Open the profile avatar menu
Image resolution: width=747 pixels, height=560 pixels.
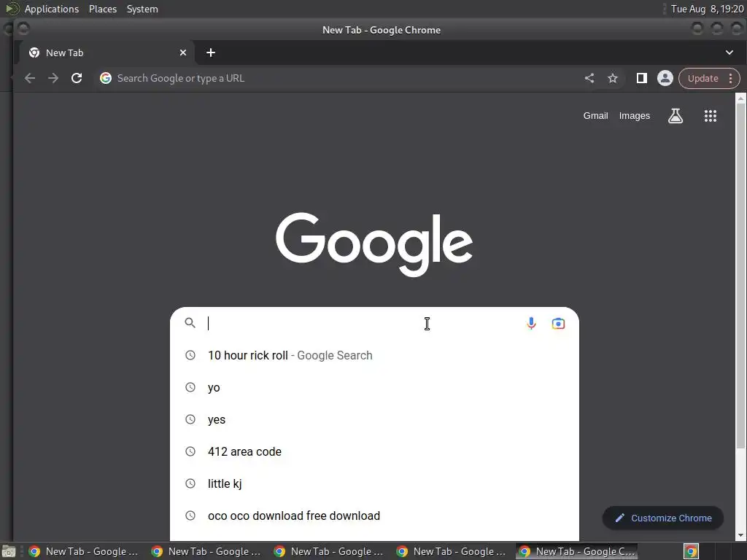(665, 78)
